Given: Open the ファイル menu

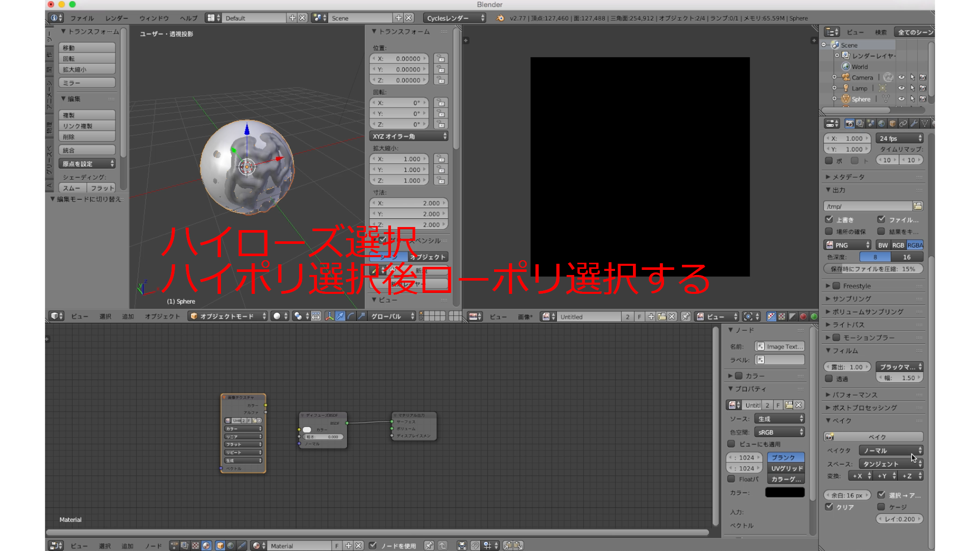Looking at the screenshot, I should [82, 18].
